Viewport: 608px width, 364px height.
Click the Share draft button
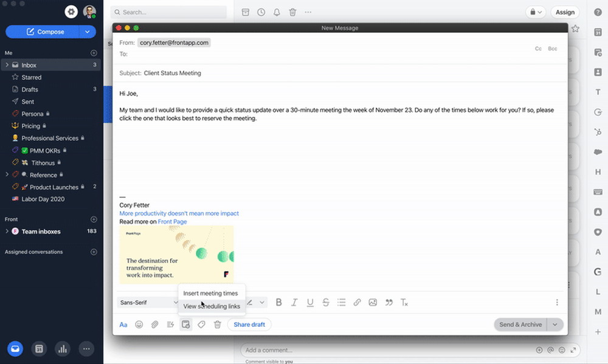(249, 325)
